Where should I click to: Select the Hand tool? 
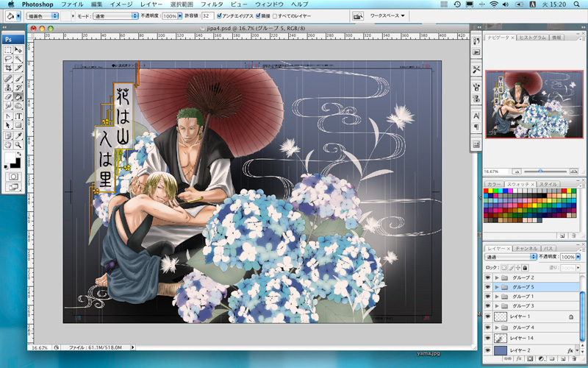click(x=8, y=144)
